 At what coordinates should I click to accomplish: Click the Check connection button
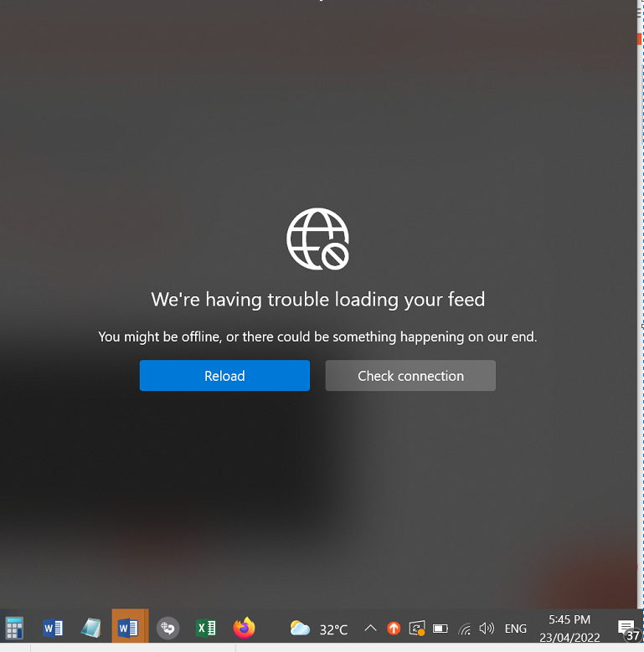[x=410, y=376]
